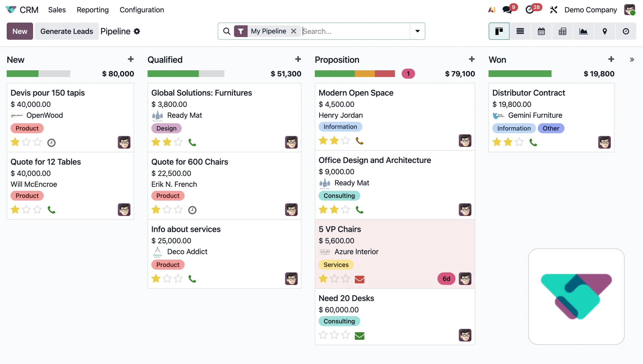
Task: Add a quick lead in New column
Action: (131, 59)
